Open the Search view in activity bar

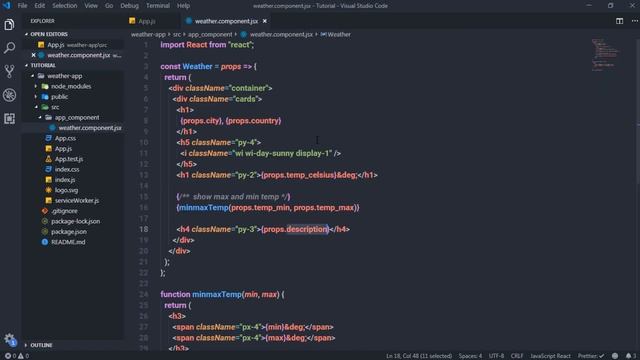[x=9, y=48]
